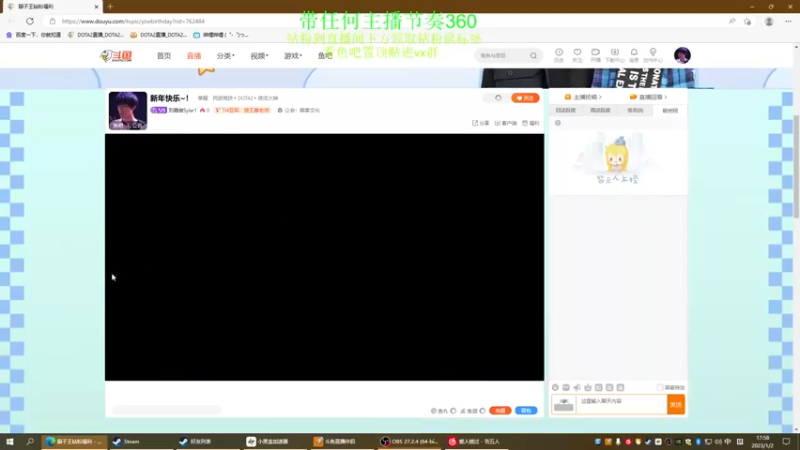Screen dimensions: 800x450
Task: Click the Windows taskbar search icon
Action: point(30,441)
